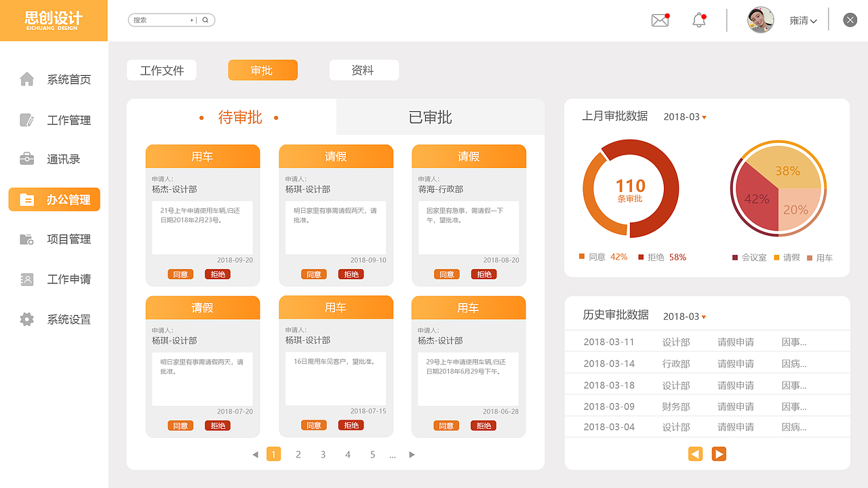Expand the 雍清 user account menu

click(804, 20)
